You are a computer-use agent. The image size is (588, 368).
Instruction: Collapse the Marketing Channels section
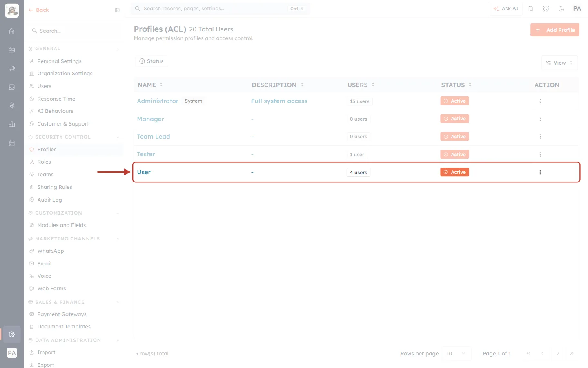coord(118,239)
